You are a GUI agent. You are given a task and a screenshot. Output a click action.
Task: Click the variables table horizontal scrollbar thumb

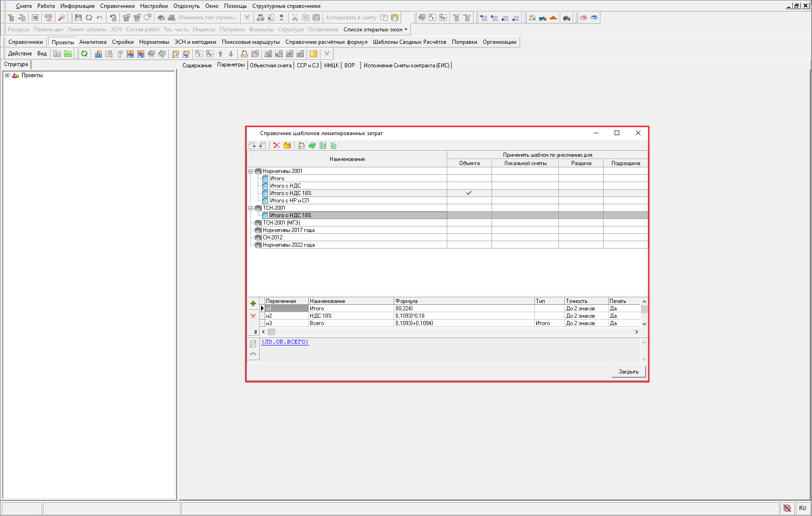(271, 332)
